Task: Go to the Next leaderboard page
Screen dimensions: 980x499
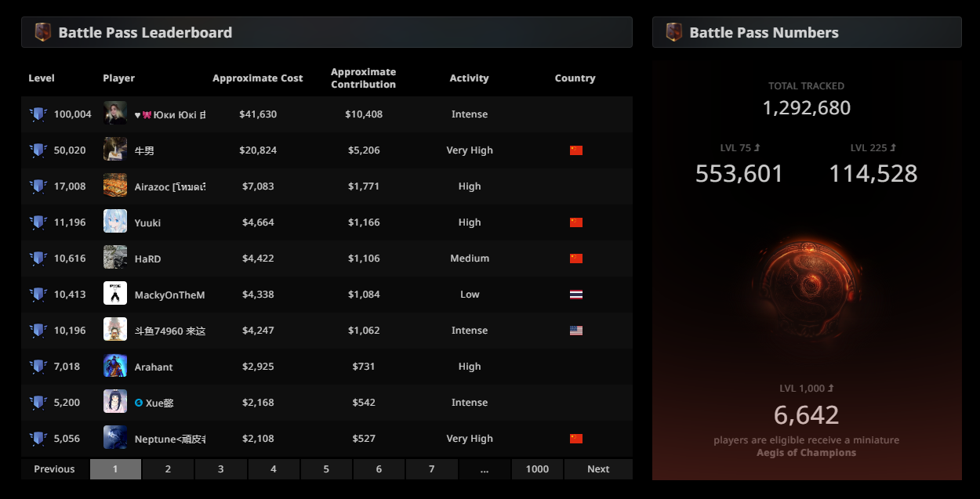Action: pyautogui.click(x=598, y=469)
